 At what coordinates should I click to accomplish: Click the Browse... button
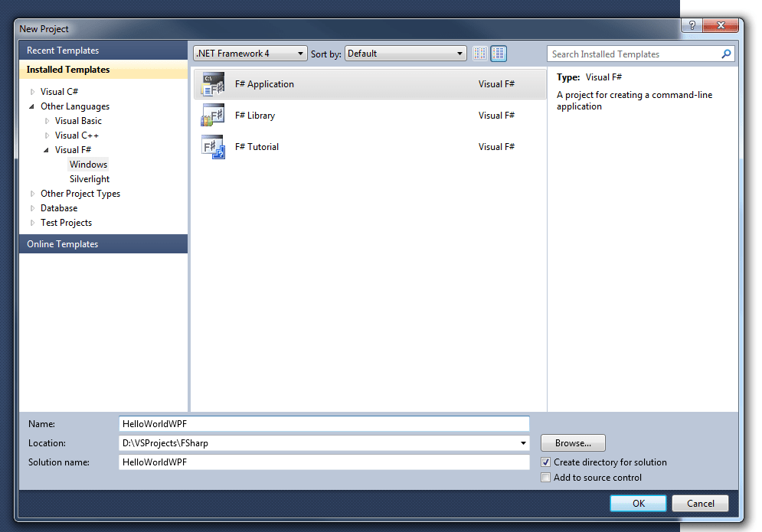tap(573, 443)
